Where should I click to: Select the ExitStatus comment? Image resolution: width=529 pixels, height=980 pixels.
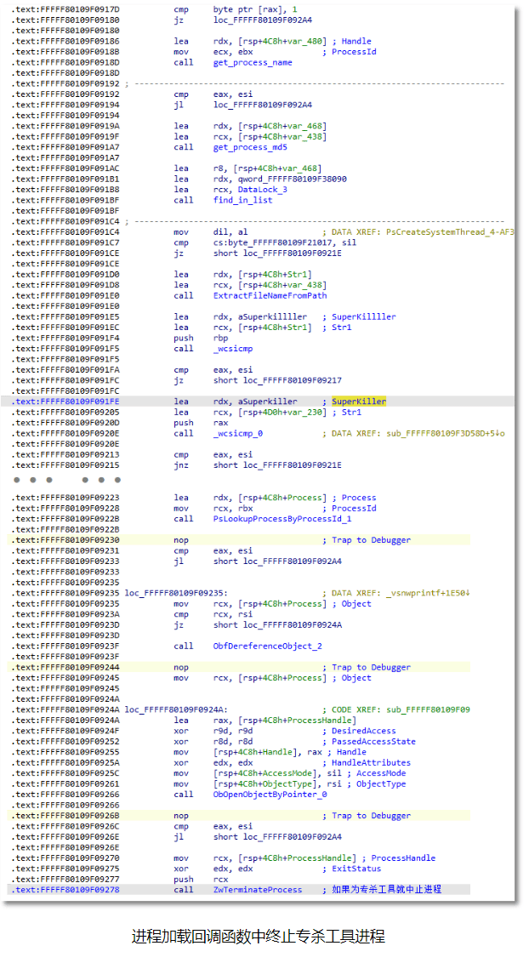pos(356,869)
